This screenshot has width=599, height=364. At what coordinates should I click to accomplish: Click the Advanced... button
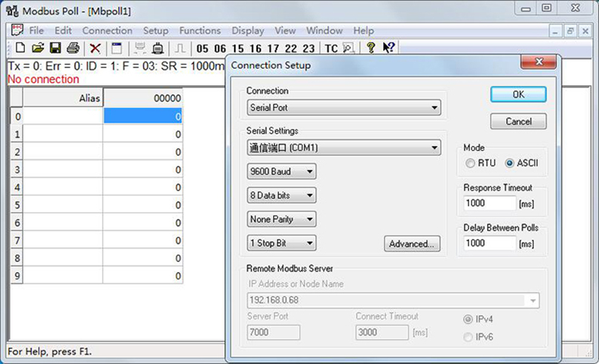click(x=412, y=244)
